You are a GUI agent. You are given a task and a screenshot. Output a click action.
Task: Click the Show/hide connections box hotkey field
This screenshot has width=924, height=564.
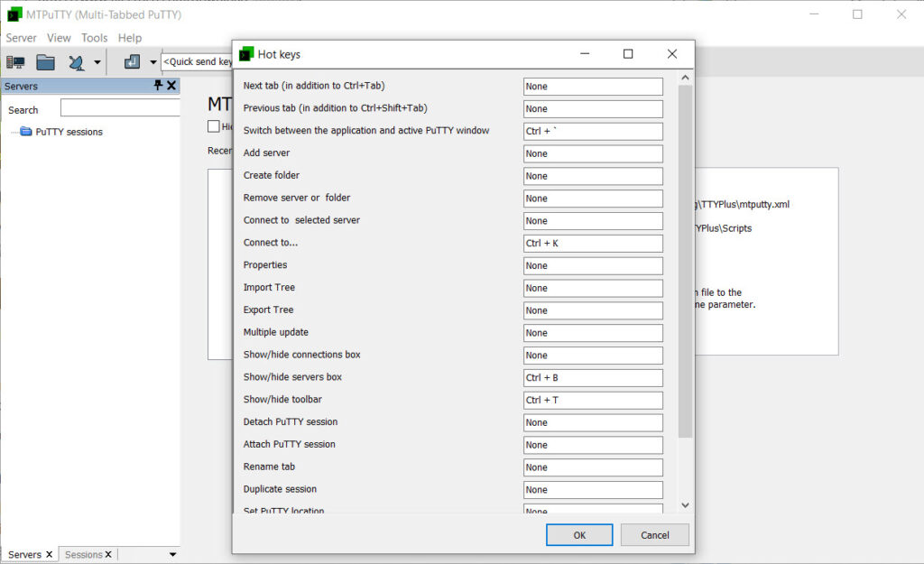pyautogui.click(x=593, y=356)
